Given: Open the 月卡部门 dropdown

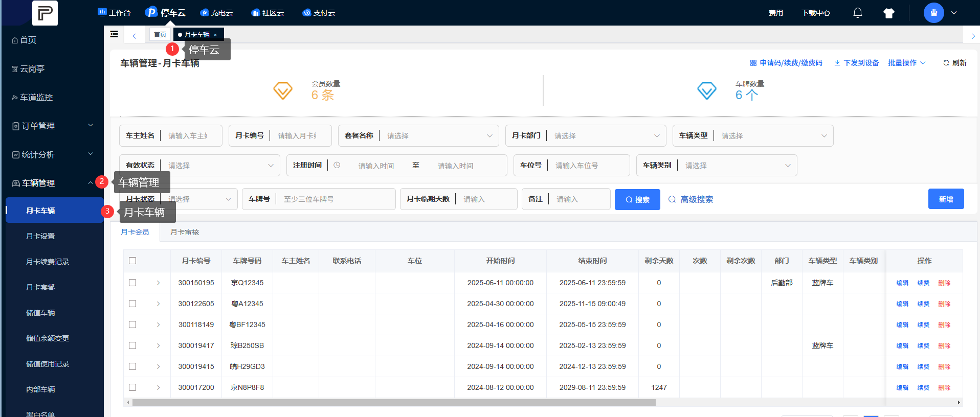Looking at the screenshot, I should point(586,136).
